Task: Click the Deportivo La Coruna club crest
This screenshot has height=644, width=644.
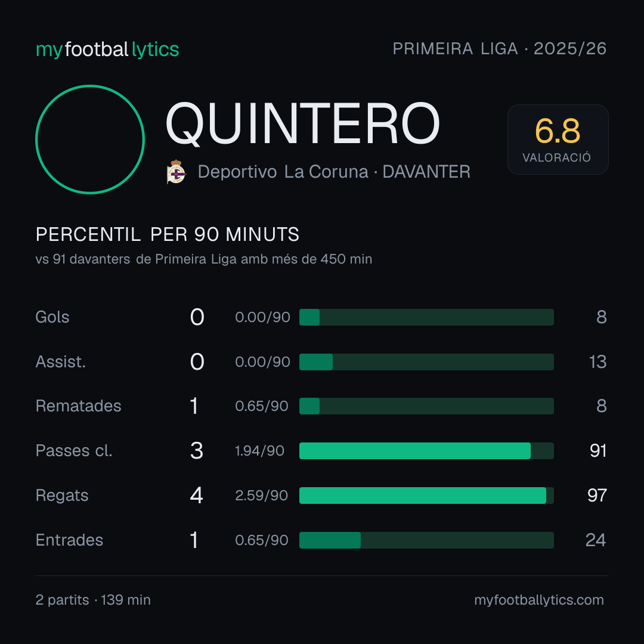Action: pos(177,172)
